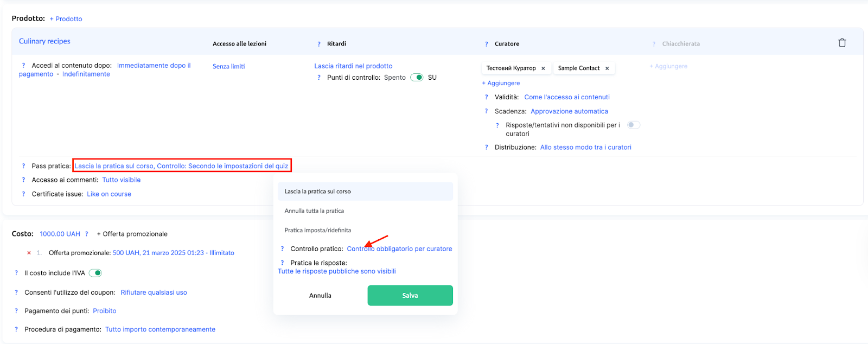868x344 pixels.
Task: Click Annulla in the practice popup
Action: click(x=320, y=296)
